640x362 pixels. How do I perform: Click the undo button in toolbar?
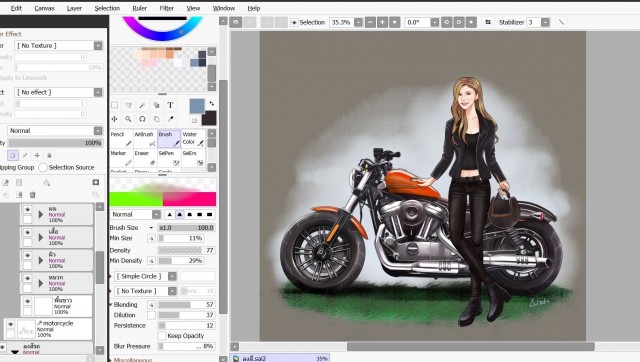point(236,22)
